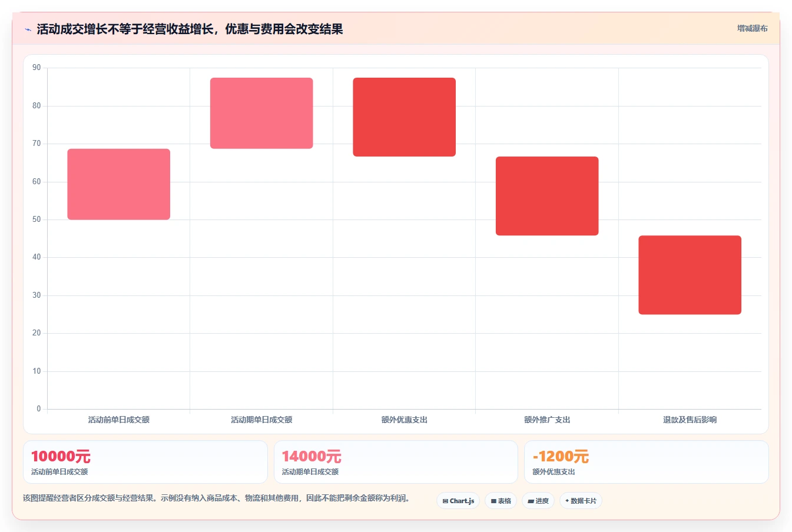Screen dimensions: 792x532
Task: Click the y-axis value 90
Action: pos(37,68)
